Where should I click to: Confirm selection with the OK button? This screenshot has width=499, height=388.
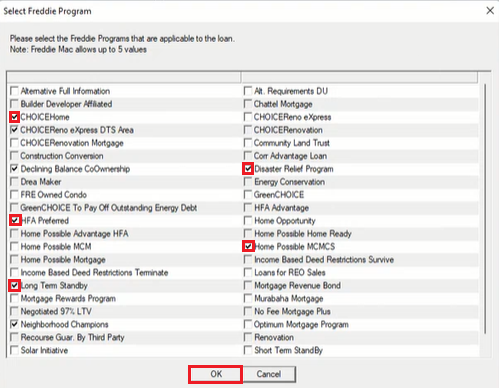[x=216, y=374]
